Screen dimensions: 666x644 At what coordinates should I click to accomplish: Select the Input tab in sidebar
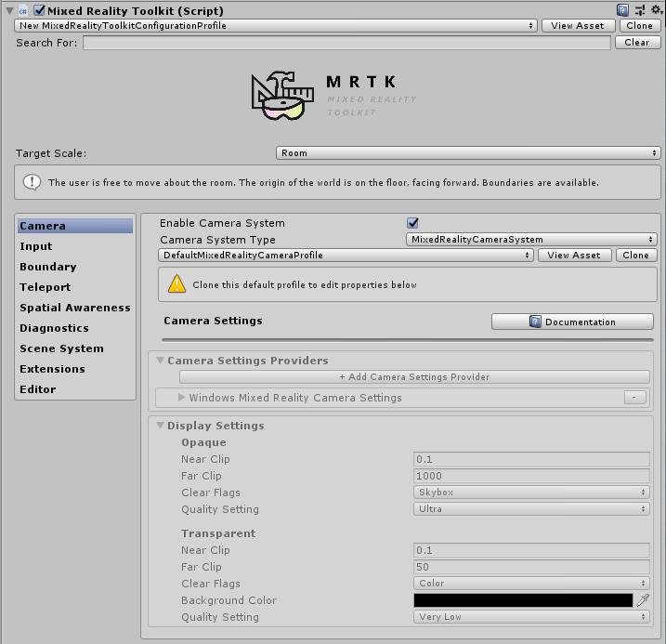coord(36,246)
